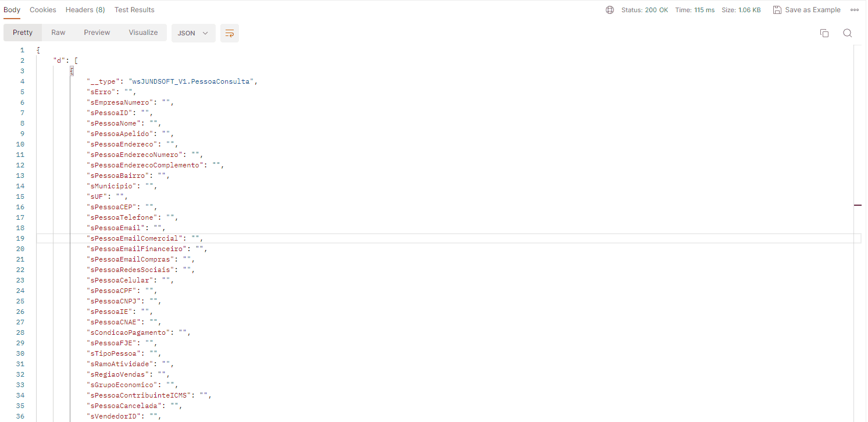
Task: Click the "sEmpresaNumero" key
Action: click(120, 102)
